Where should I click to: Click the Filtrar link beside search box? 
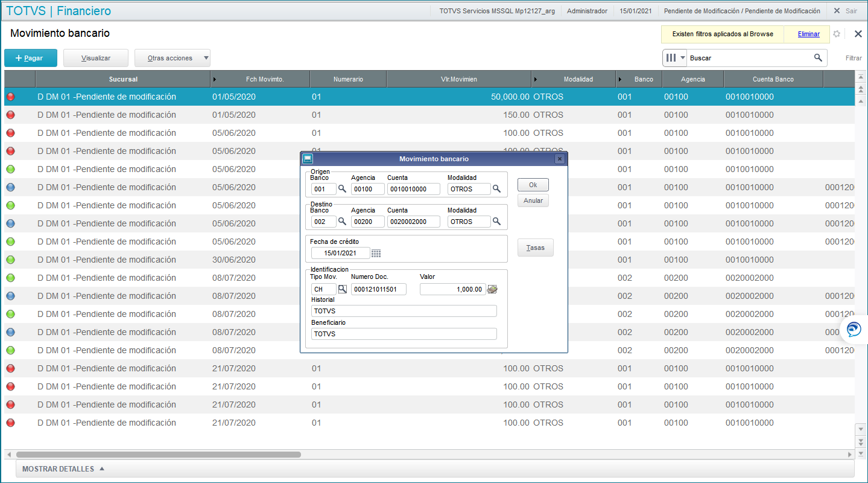coord(854,58)
